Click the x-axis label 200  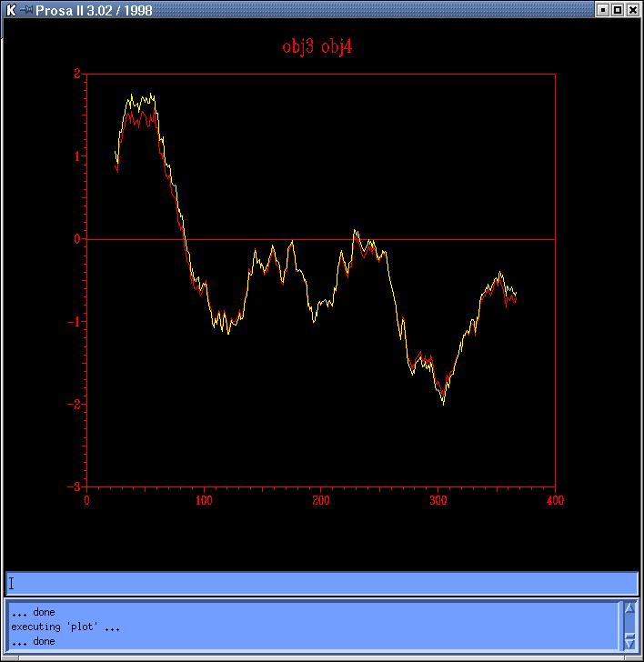pyautogui.click(x=321, y=499)
